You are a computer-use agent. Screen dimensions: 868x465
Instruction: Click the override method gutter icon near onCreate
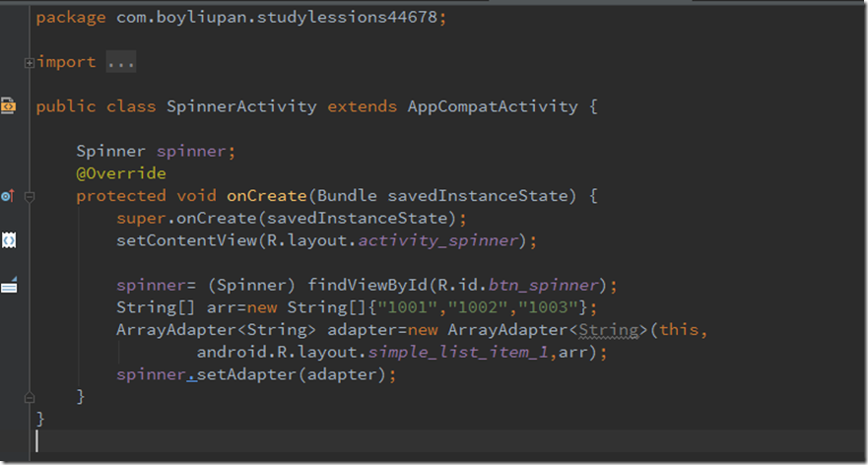click(8, 196)
